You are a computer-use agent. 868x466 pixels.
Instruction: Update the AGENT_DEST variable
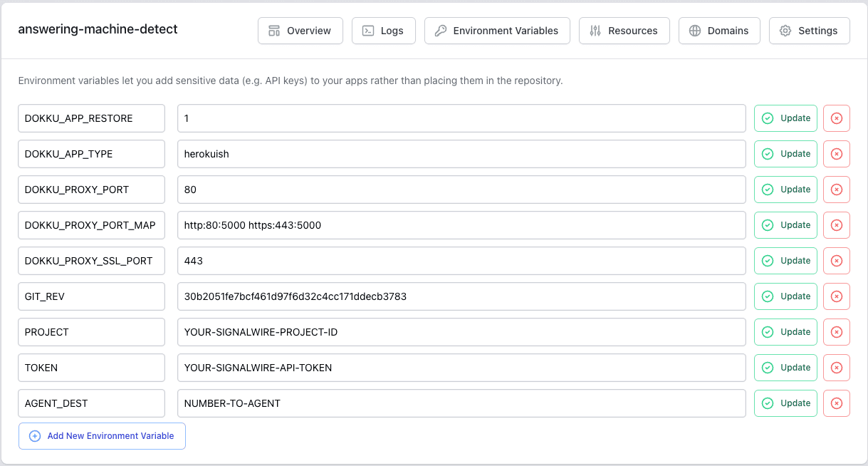pyautogui.click(x=785, y=403)
